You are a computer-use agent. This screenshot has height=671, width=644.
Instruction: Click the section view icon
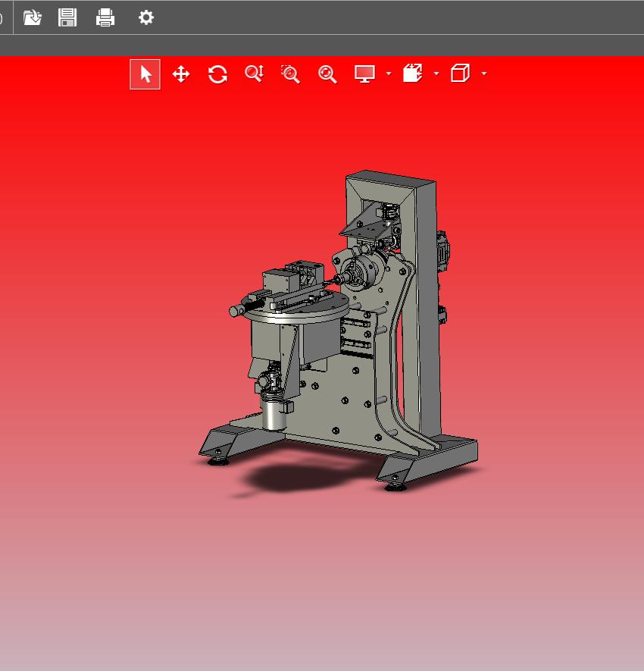coord(413,74)
